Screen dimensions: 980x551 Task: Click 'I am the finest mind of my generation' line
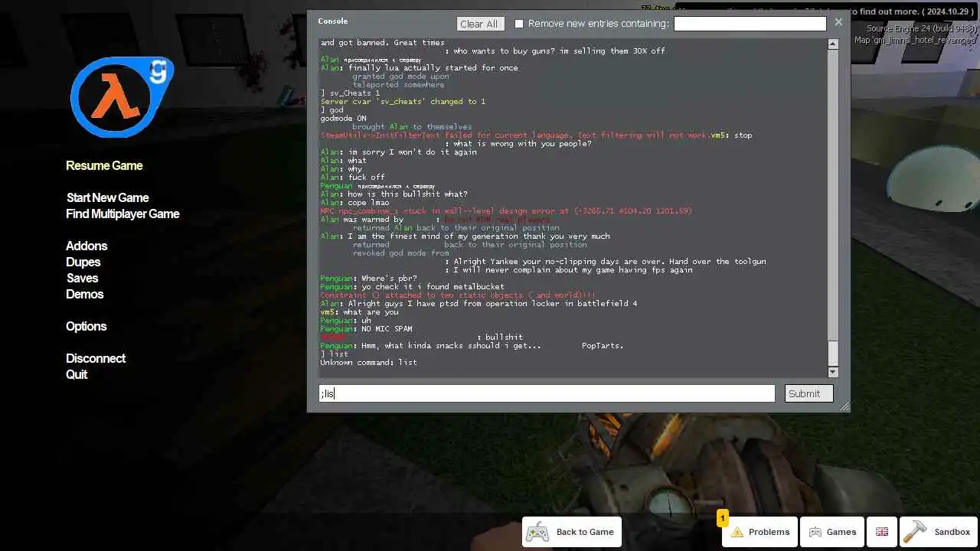click(x=465, y=236)
